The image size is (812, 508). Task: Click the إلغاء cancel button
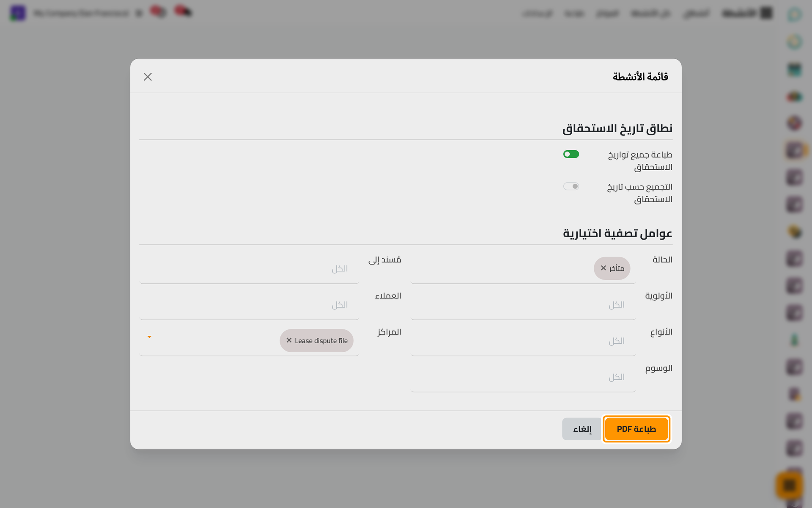click(x=582, y=429)
